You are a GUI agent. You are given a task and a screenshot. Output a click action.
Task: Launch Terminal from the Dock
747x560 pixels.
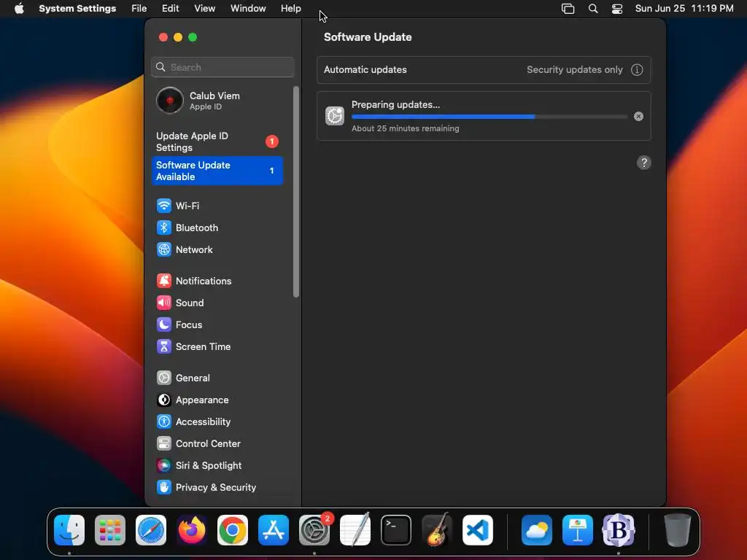coord(396,530)
